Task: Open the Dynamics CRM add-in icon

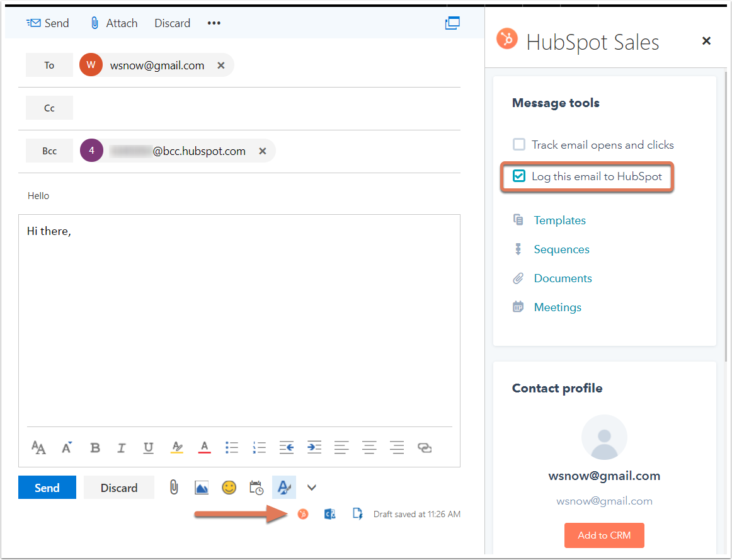Action: point(330,514)
